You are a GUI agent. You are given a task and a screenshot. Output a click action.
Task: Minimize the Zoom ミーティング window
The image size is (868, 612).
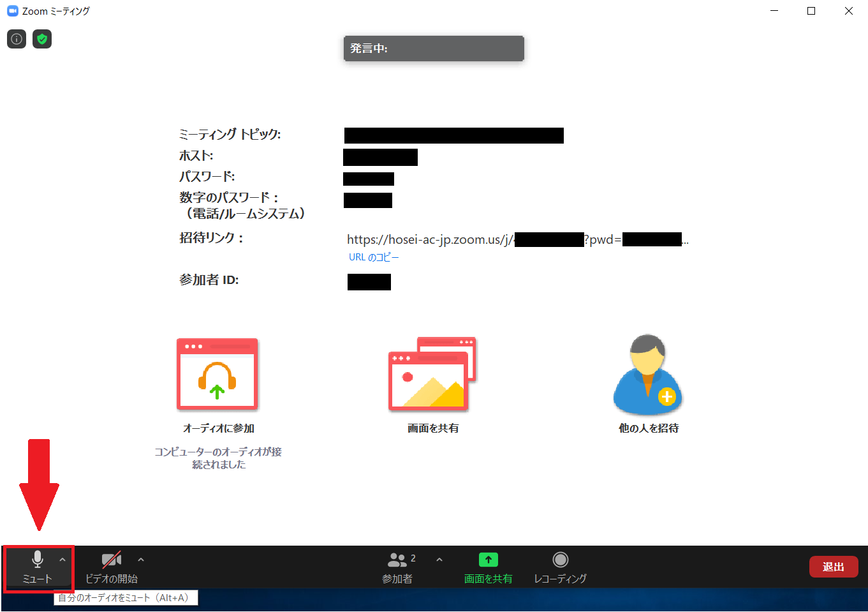pos(774,11)
